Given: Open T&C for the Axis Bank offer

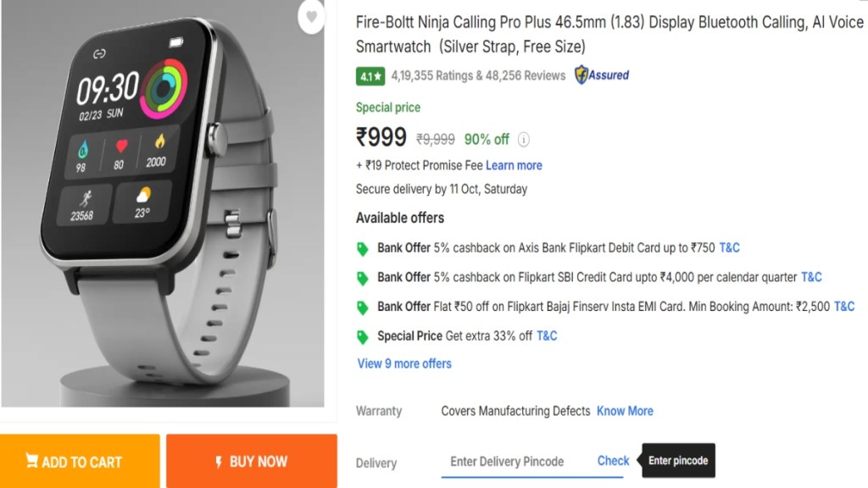Looking at the screenshot, I should (x=729, y=247).
